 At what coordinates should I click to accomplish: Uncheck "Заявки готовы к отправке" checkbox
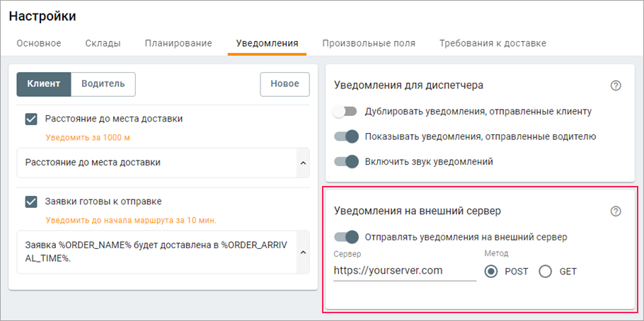[31, 202]
